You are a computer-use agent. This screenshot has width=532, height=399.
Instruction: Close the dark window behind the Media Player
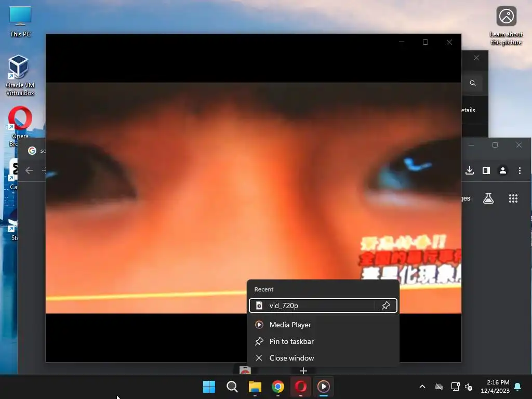(476, 58)
